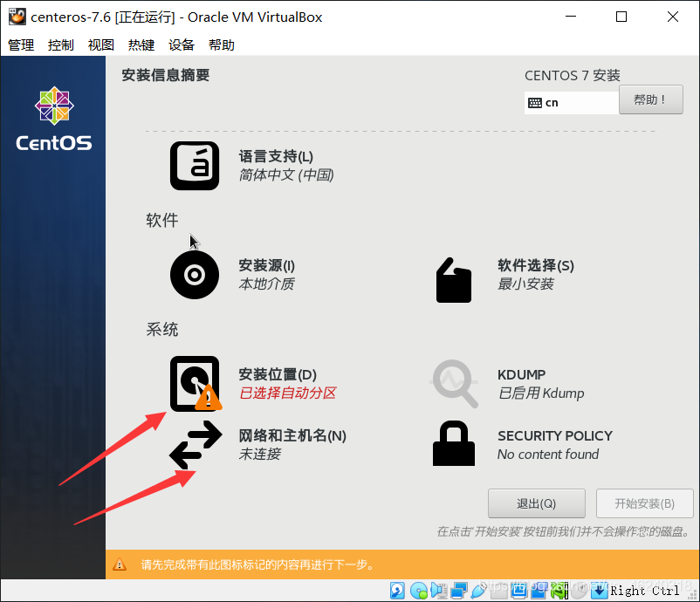Click the 安装源(I) title text

point(266,265)
